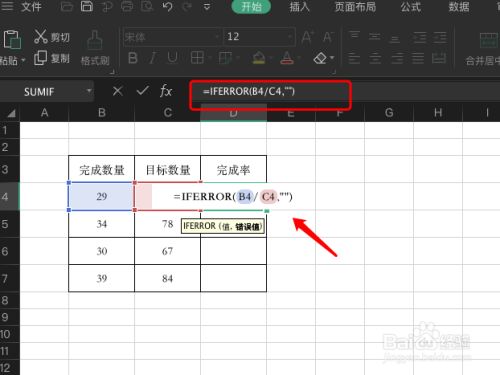Expand the 粘贴 dropdown arrow

point(23,60)
